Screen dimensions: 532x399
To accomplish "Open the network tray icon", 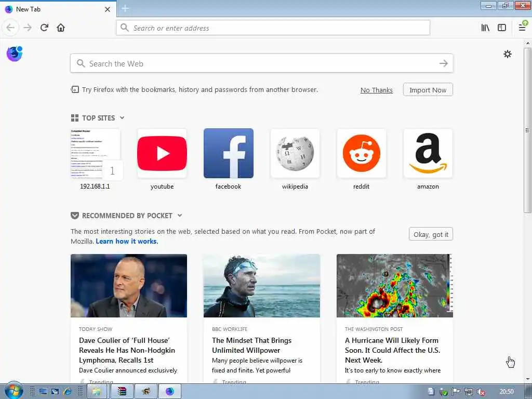I will [x=469, y=392].
